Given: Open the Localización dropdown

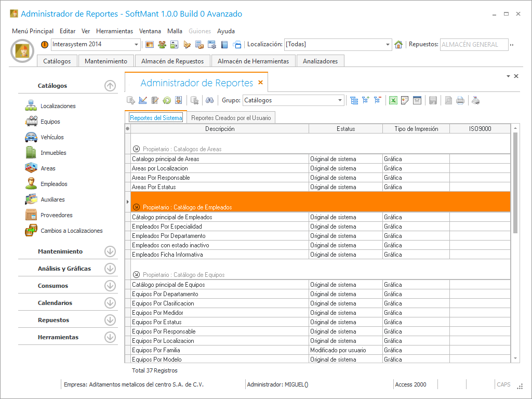Looking at the screenshot, I should click(388, 45).
